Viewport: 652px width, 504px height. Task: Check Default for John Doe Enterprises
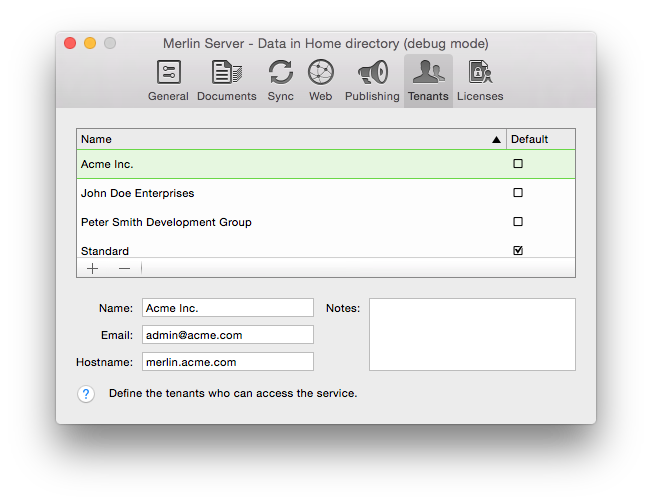pyautogui.click(x=518, y=193)
